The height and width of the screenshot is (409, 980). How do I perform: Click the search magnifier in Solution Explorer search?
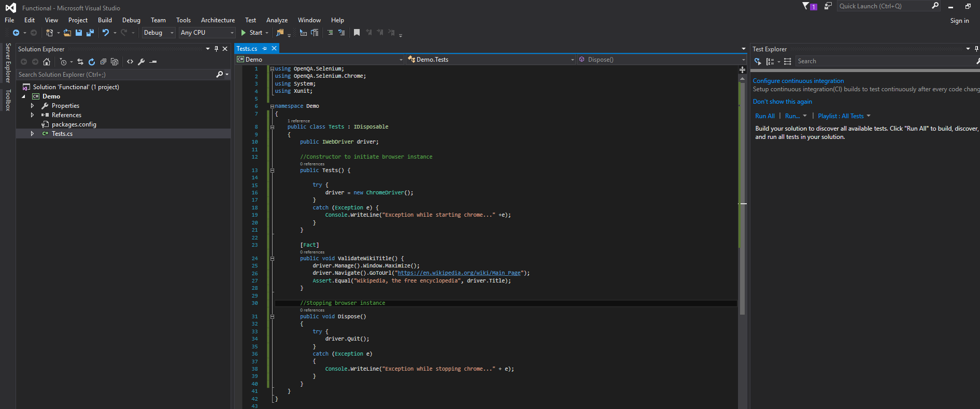point(220,75)
